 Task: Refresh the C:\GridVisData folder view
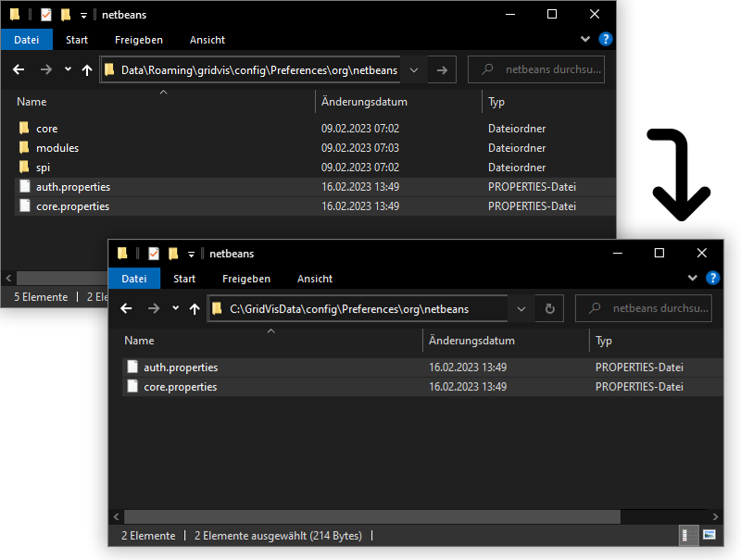[x=549, y=308]
